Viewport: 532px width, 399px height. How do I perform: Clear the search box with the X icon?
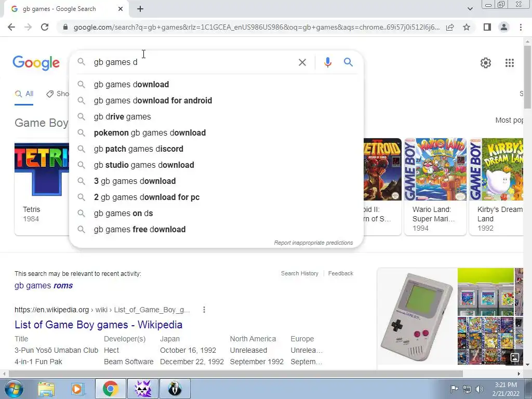(302, 62)
